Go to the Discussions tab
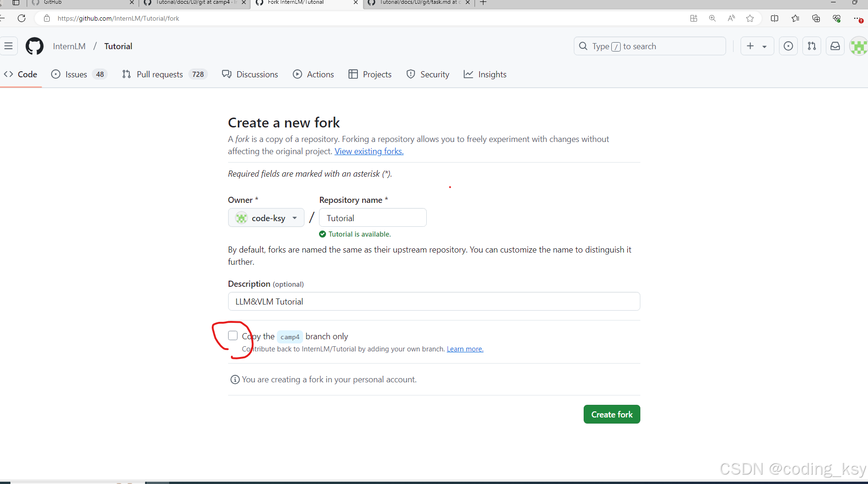The height and width of the screenshot is (484, 868). click(250, 74)
